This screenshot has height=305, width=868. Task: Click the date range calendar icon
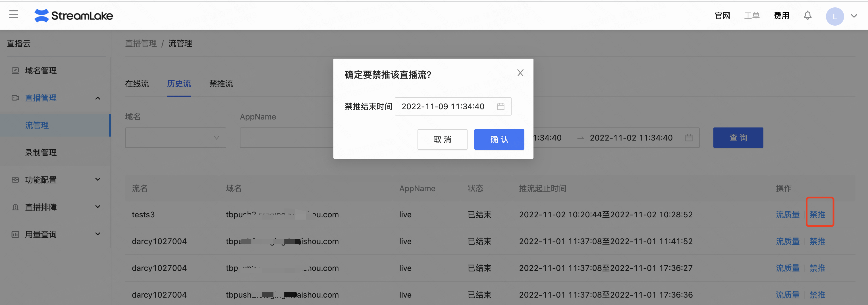(689, 138)
